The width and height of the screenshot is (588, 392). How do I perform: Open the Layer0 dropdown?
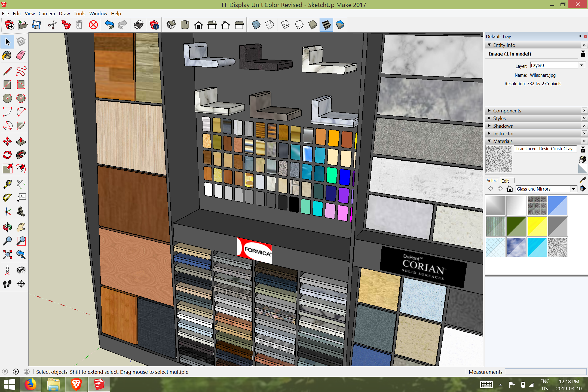coord(581,65)
